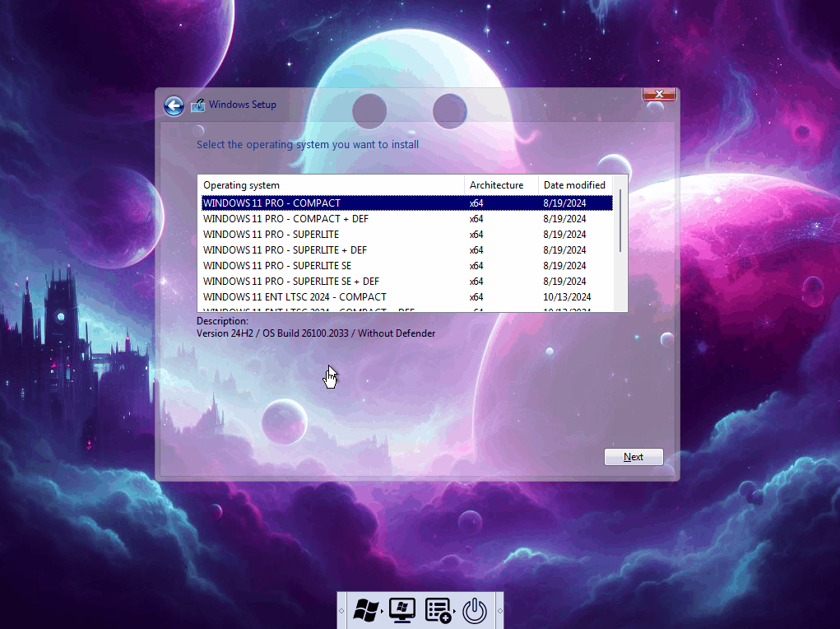Select WINDOWS 11 PRO - COMPACT + DEF
Image resolution: width=840 pixels, height=629 pixels.
pos(407,219)
